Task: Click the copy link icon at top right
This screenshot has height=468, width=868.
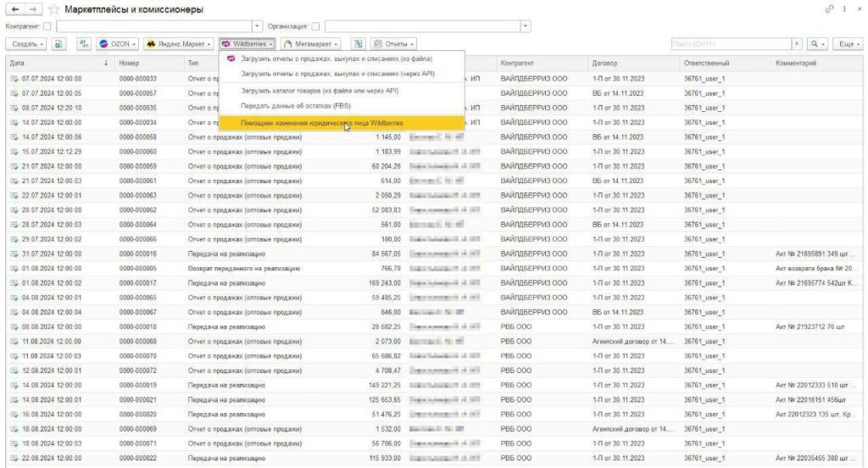Action: (x=829, y=8)
